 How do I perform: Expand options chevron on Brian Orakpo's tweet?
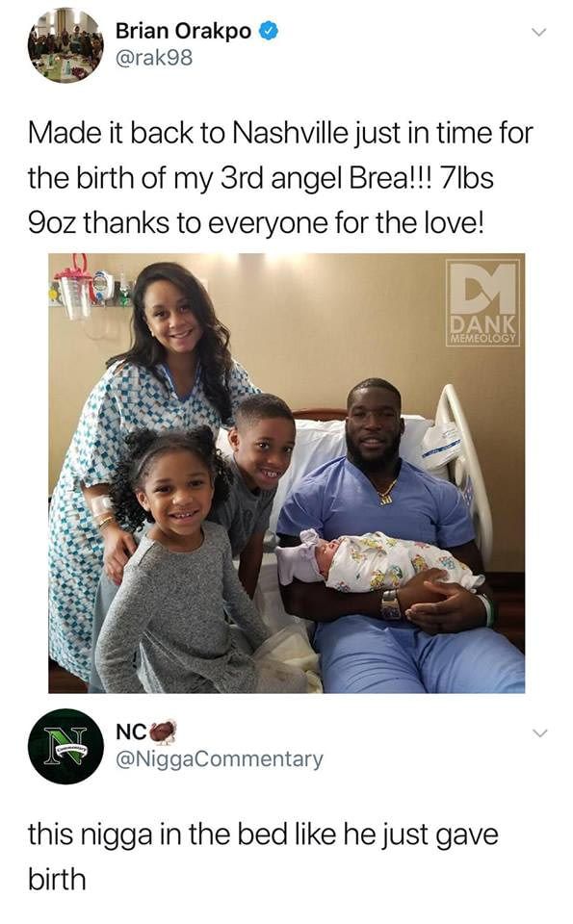coord(538,31)
